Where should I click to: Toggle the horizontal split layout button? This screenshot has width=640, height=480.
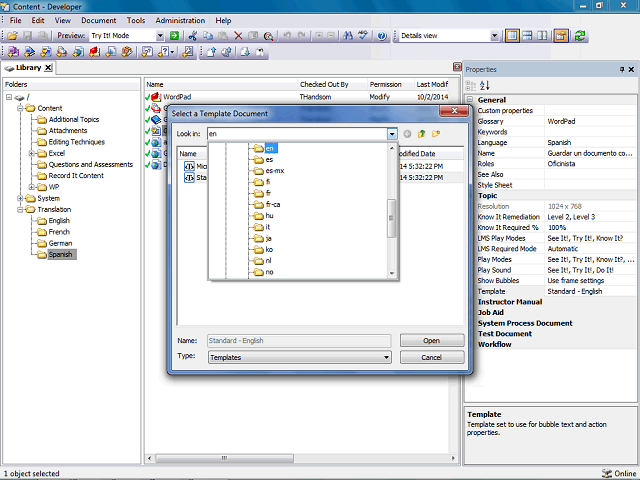pos(527,36)
